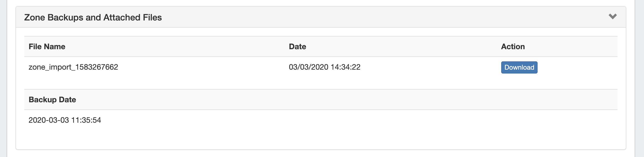Collapse the Zone Backups panel chevron
The width and height of the screenshot is (644, 157).
tap(613, 17)
